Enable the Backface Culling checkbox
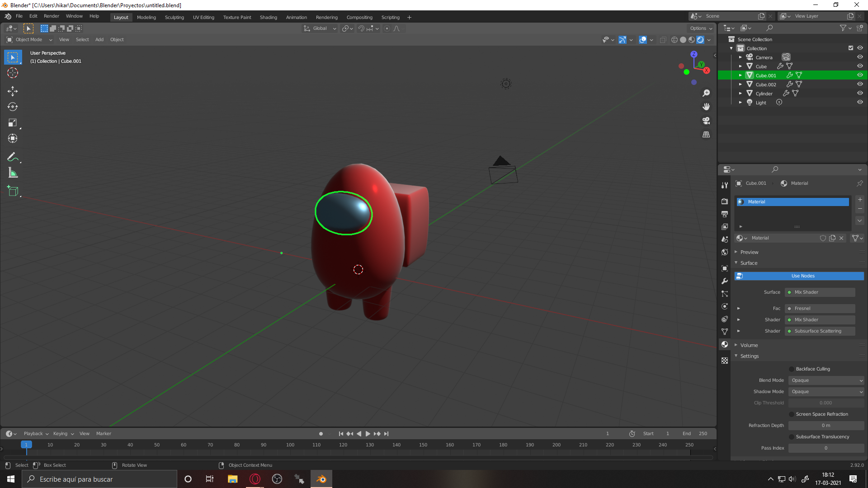Image resolution: width=868 pixels, height=488 pixels. click(792, 369)
